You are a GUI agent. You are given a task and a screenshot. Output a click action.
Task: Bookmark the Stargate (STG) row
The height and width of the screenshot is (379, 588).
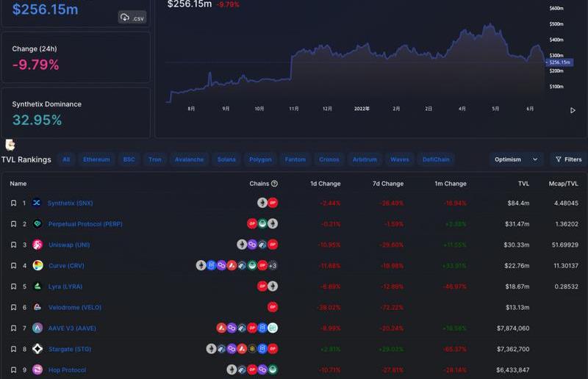point(13,349)
